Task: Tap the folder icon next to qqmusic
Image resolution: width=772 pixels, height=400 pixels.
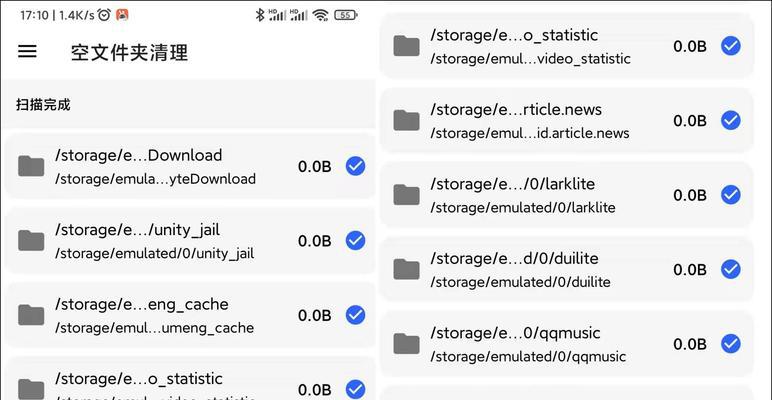Action: coord(406,343)
